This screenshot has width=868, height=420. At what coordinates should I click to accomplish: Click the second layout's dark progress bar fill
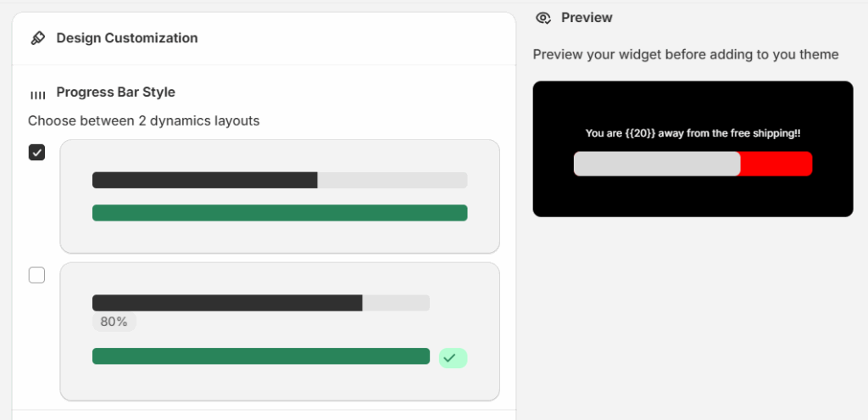(x=227, y=303)
